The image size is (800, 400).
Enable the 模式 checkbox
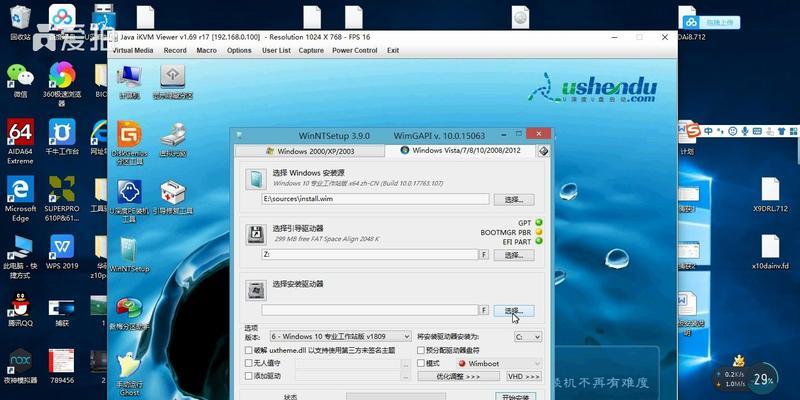[421, 363]
